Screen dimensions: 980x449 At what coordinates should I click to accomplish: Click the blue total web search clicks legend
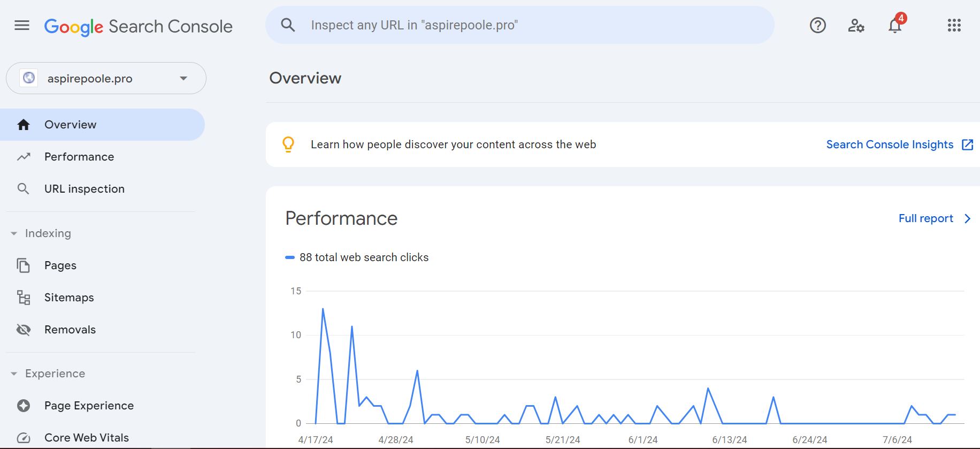pyautogui.click(x=357, y=257)
